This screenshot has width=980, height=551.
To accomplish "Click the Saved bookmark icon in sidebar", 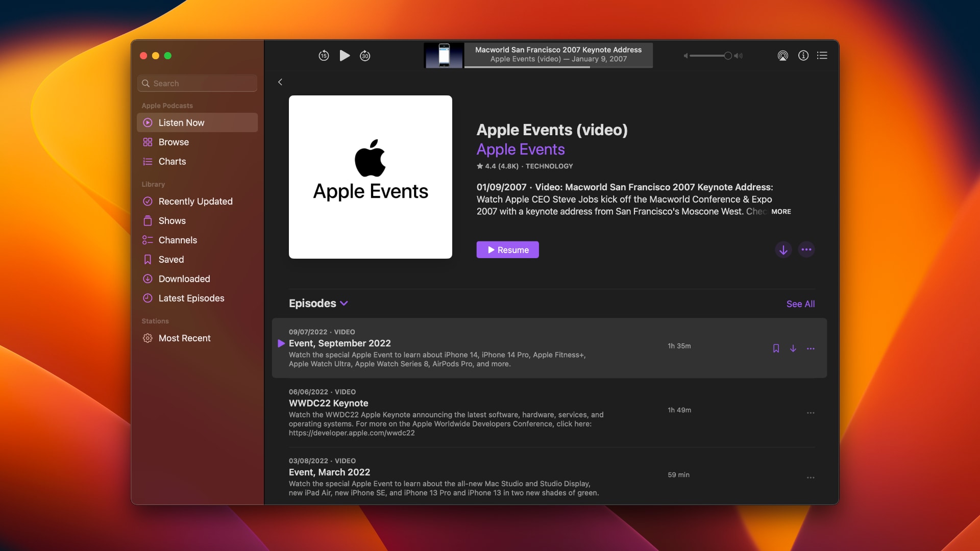I will (x=148, y=259).
